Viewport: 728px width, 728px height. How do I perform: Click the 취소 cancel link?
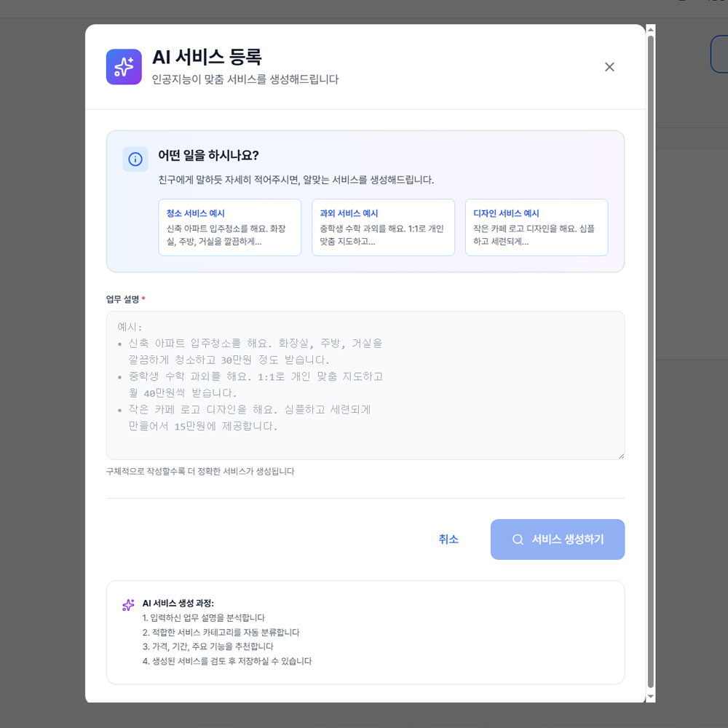coord(449,539)
